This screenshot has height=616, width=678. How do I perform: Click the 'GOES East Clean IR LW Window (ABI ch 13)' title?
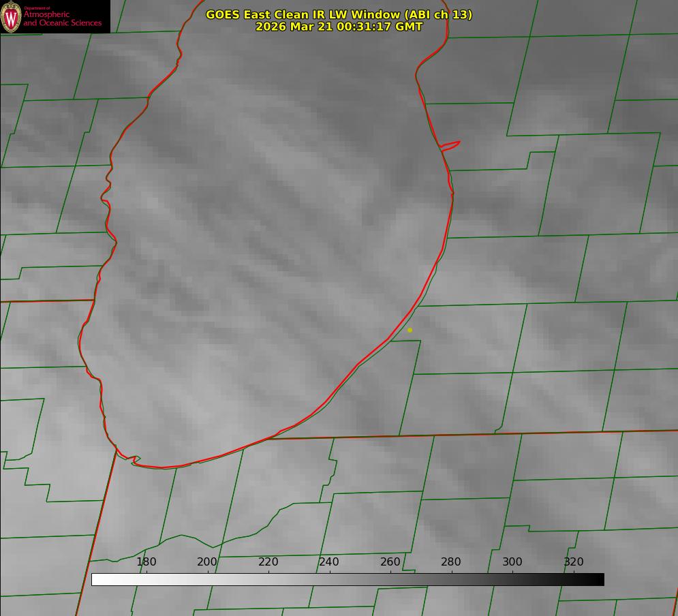point(339,14)
